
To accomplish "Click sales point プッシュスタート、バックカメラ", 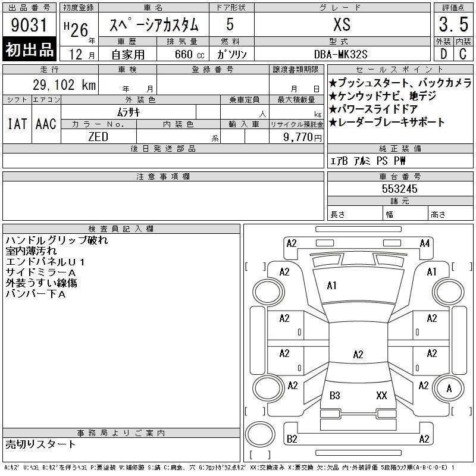I will coord(400,83).
